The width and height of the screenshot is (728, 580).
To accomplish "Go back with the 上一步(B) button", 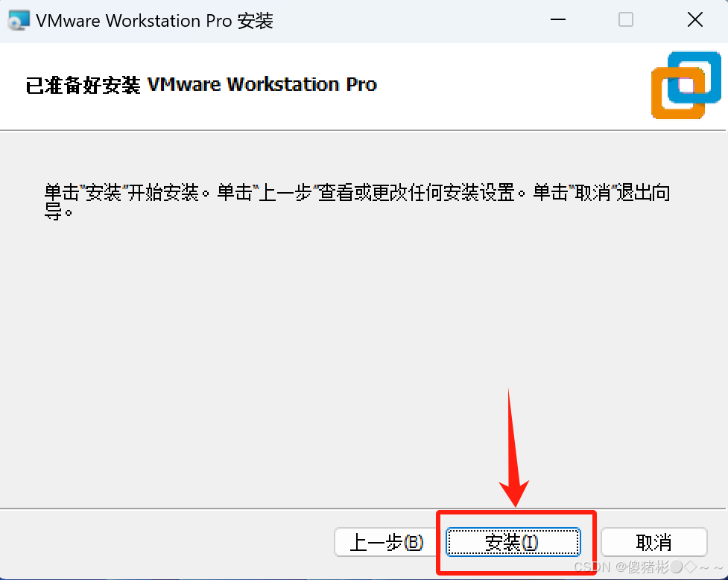I will [386, 542].
